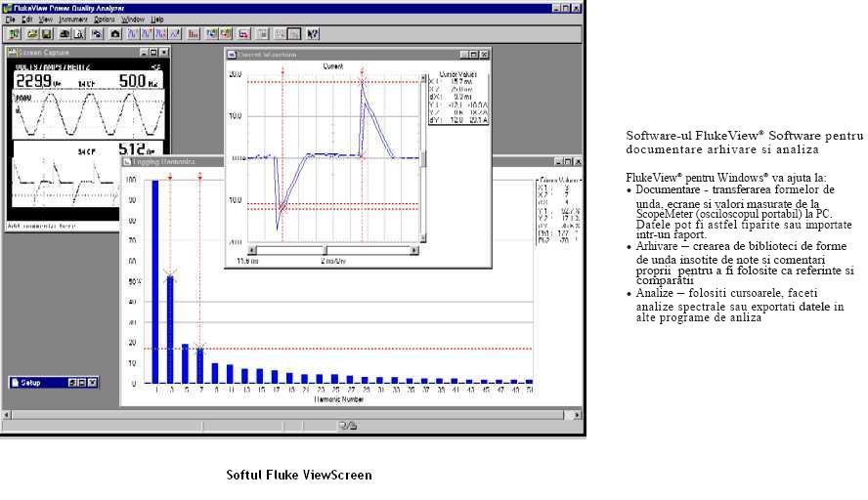Maximize the Setup window
The height and width of the screenshot is (500, 868).
pyautogui.click(x=82, y=382)
